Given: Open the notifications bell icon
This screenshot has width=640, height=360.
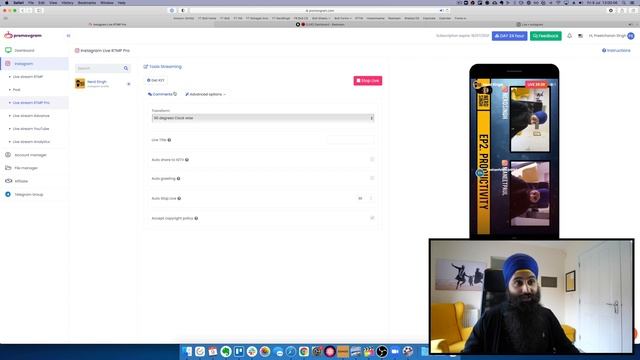Looking at the screenshot, I should click(x=569, y=36).
